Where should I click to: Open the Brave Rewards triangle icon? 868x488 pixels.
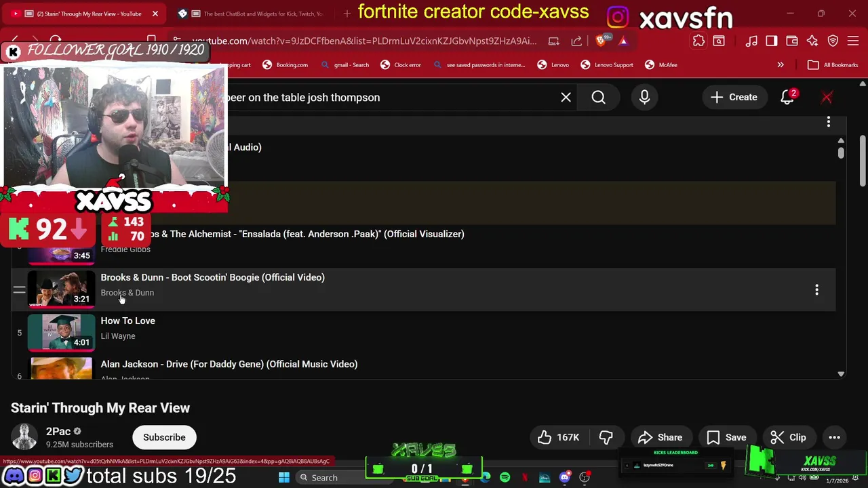click(623, 41)
